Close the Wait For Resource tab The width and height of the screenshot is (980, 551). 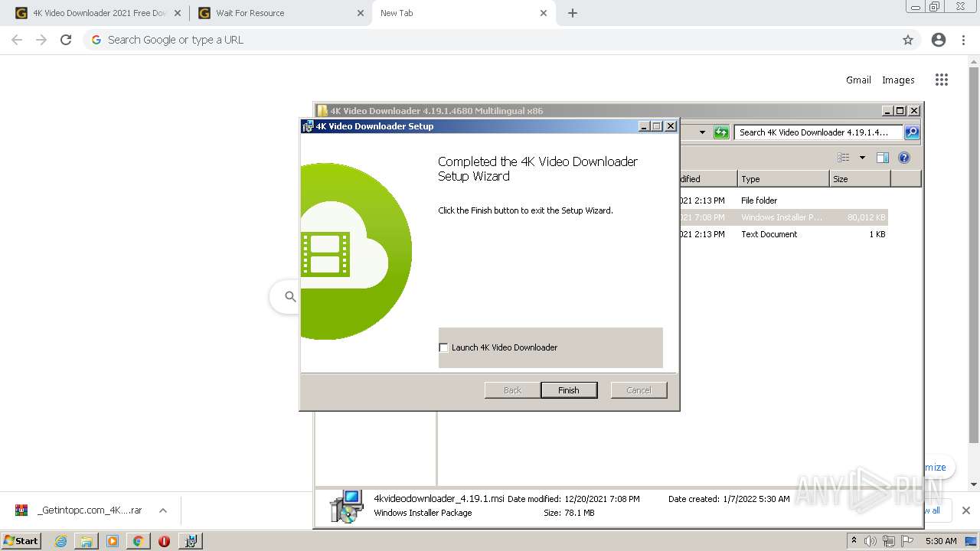[x=360, y=13]
